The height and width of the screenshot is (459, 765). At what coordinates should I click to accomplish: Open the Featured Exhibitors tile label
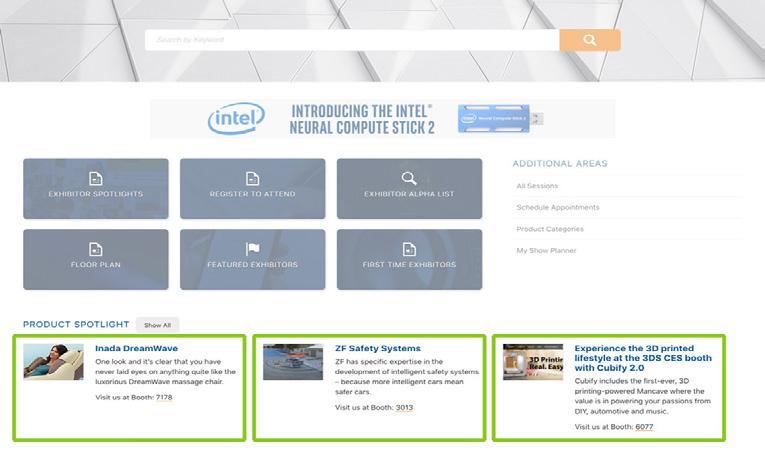252,264
